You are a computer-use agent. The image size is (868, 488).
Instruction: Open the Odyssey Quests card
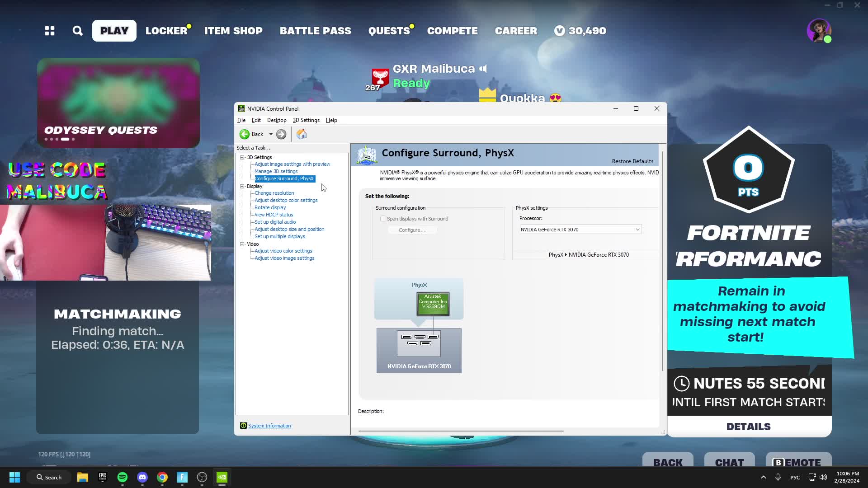tap(118, 103)
